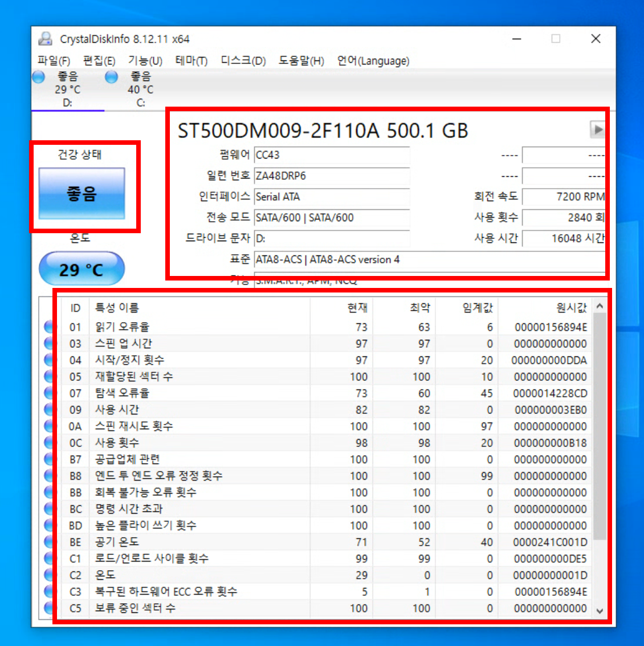The image size is (644, 646).
Task: Click the interface field Serial ATA
Action: click(332, 197)
